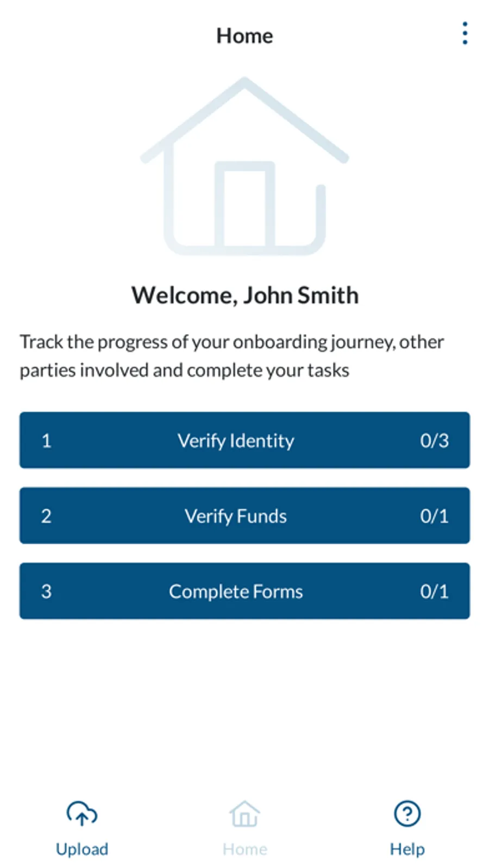Tap the cloud upload icon
Screen dimensions: 489x868
[x=82, y=814]
